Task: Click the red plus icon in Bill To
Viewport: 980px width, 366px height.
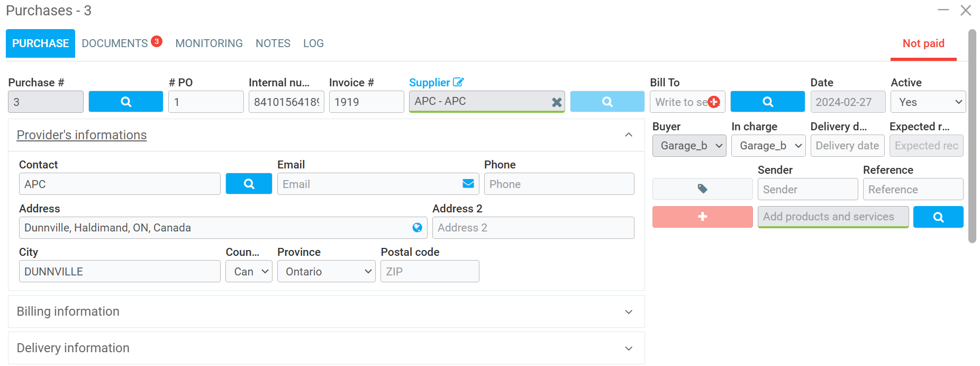Action: click(x=714, y=102)
